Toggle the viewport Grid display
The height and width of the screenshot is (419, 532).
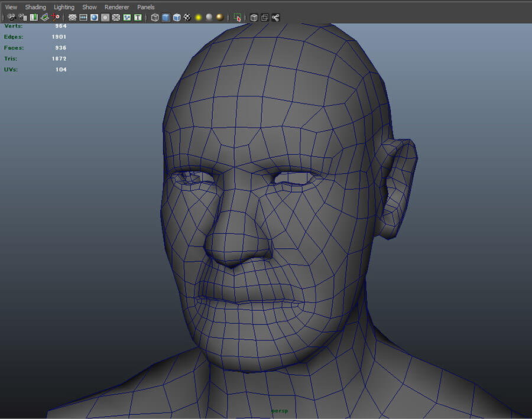pos(72,17)
